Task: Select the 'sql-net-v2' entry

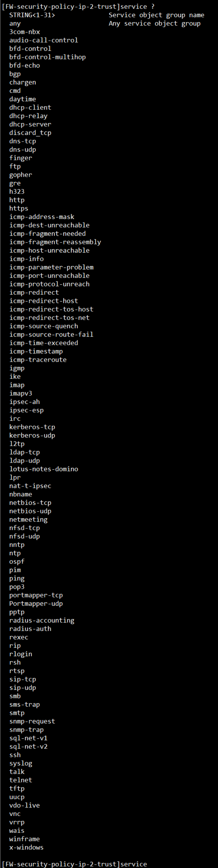Action: 28,746
